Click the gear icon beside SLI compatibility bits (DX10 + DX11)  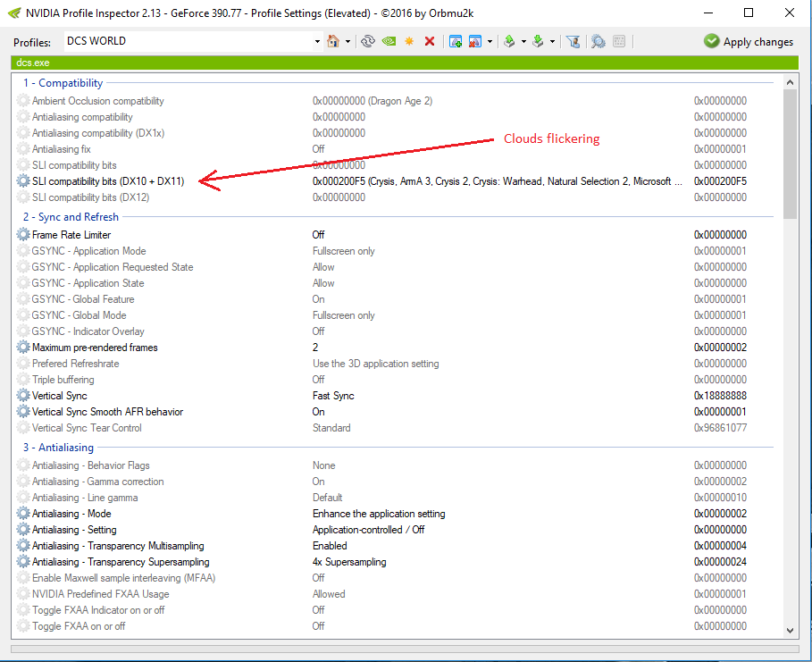23,180
